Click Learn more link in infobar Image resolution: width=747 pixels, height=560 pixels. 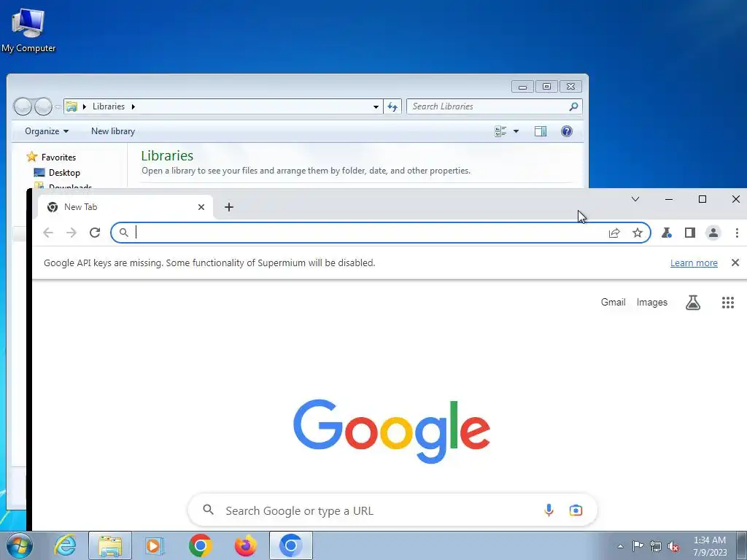(694, 262)
